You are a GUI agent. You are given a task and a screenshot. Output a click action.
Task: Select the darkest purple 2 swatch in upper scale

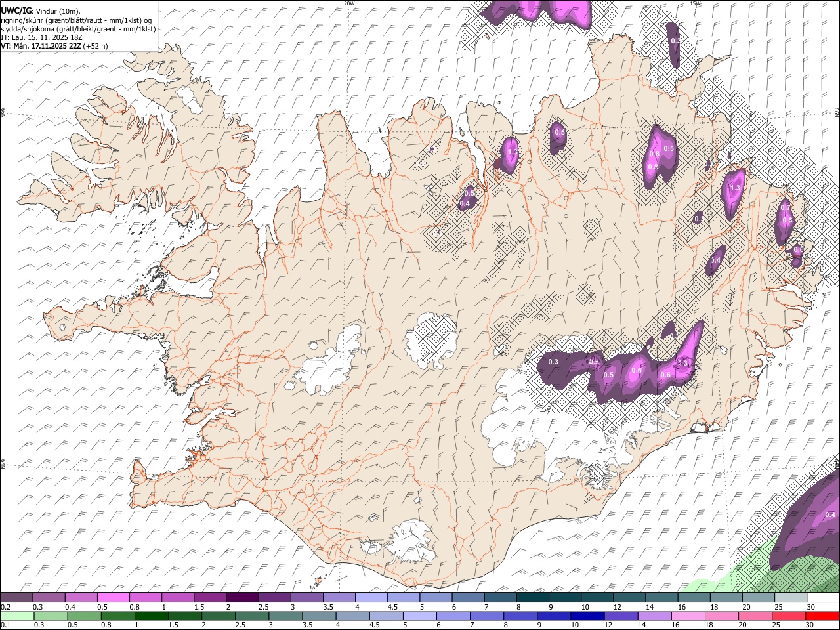242,598
